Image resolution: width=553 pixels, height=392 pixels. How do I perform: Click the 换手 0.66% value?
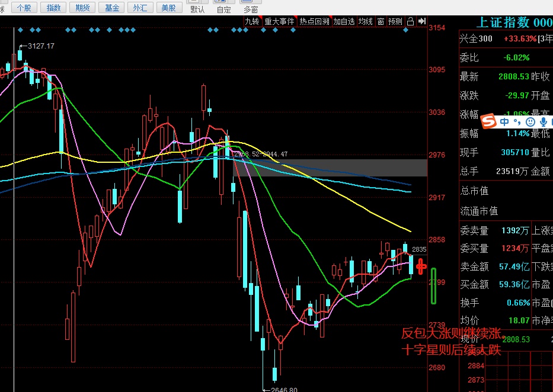[x=518, y=303]
